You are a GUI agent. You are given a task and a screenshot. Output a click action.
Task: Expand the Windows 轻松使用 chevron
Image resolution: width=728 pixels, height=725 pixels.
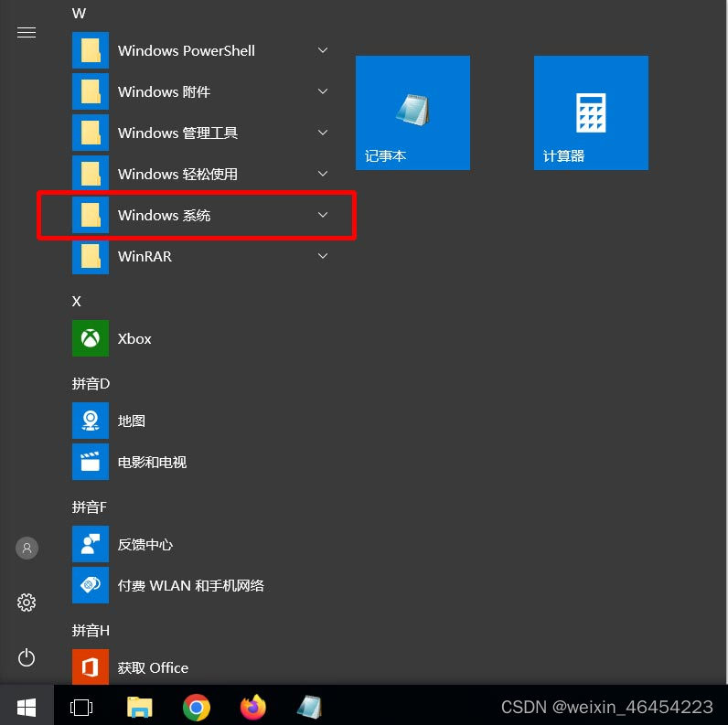click(x=323, y=174)
